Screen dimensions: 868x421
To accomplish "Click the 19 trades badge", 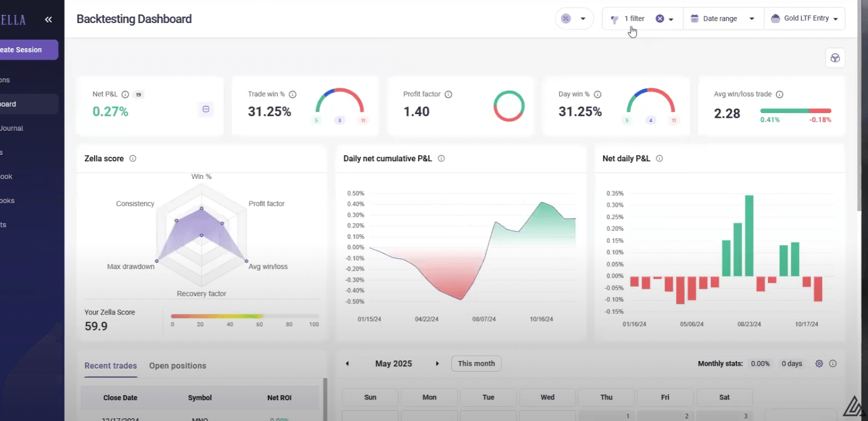I will [139, 94].
